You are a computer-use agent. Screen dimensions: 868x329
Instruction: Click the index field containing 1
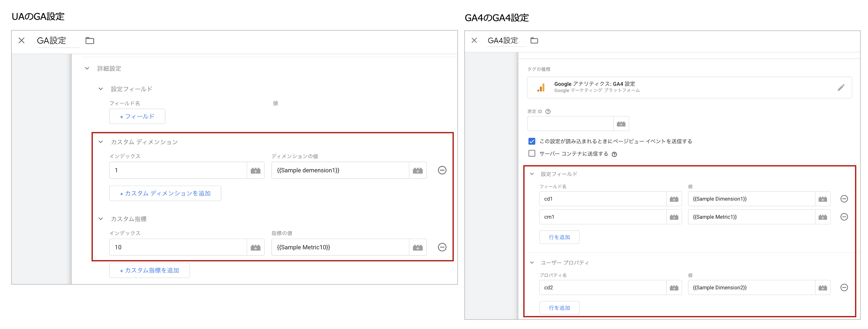[178, 170]
